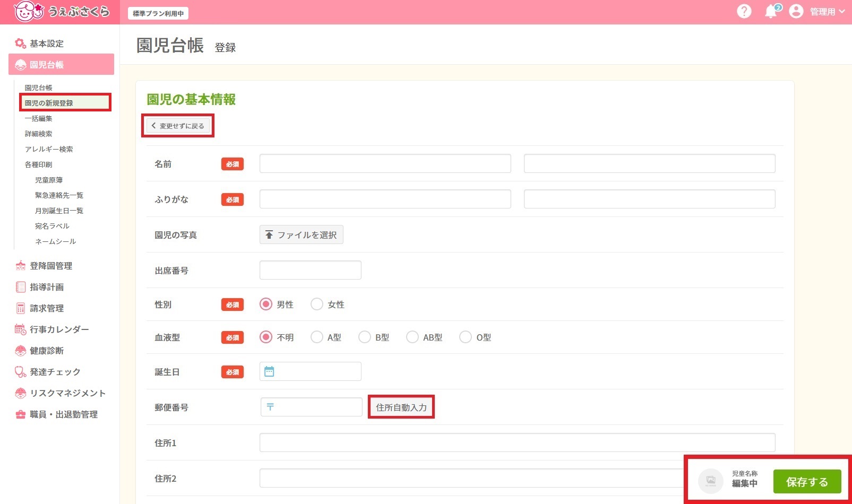Select A型 blood type radio

(x=317, y=337)
